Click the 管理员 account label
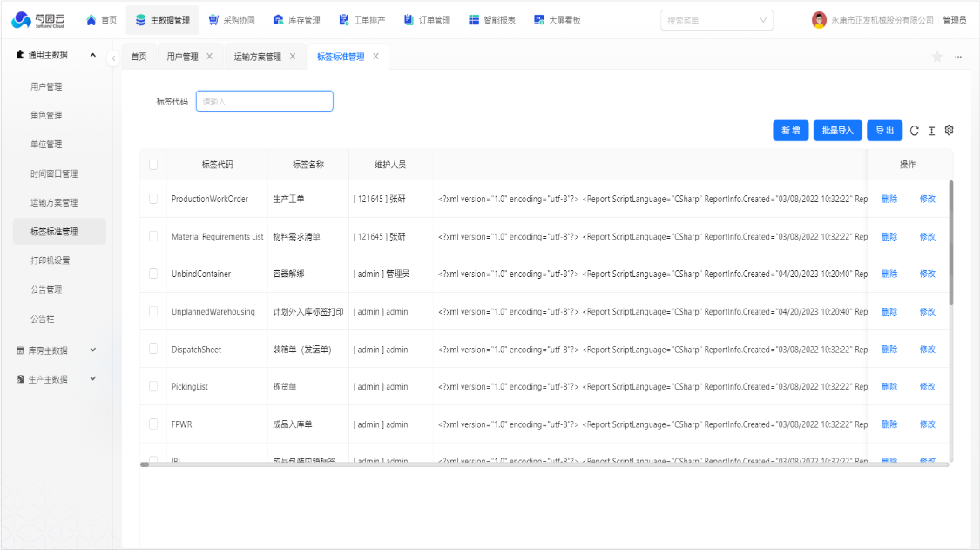The height and width of the screenshot is (550, 980). (x=955, y=20)
